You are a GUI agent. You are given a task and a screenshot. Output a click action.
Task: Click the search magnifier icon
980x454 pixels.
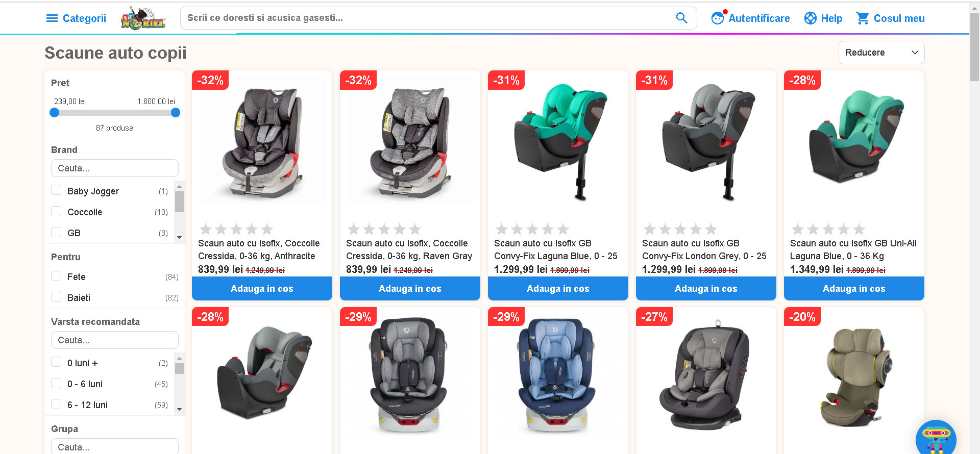click(681, 18)
